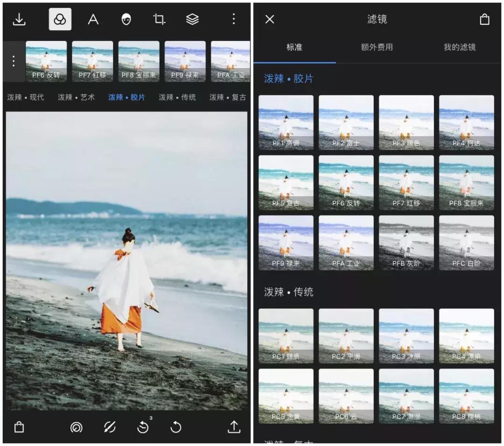Choose PC4 漂染 filter thumbnail
504x446 pixels.
466,336
